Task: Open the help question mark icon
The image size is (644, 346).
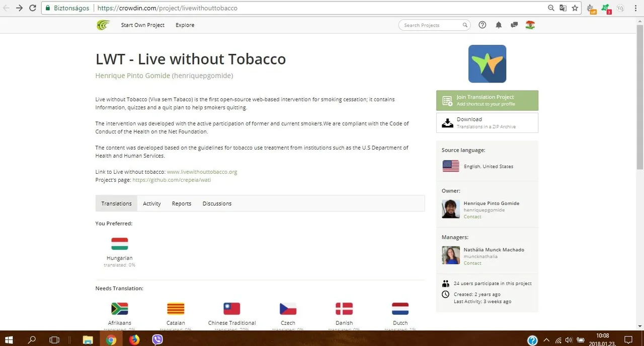Action: (482, 25)
